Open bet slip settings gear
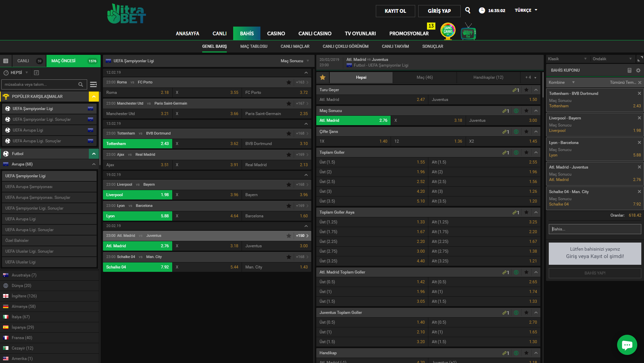 click(x=638, y=70)
